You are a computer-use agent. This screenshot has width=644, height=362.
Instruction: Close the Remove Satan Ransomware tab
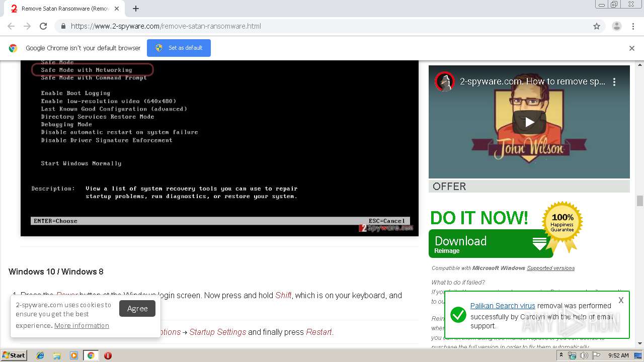point(117,9)
